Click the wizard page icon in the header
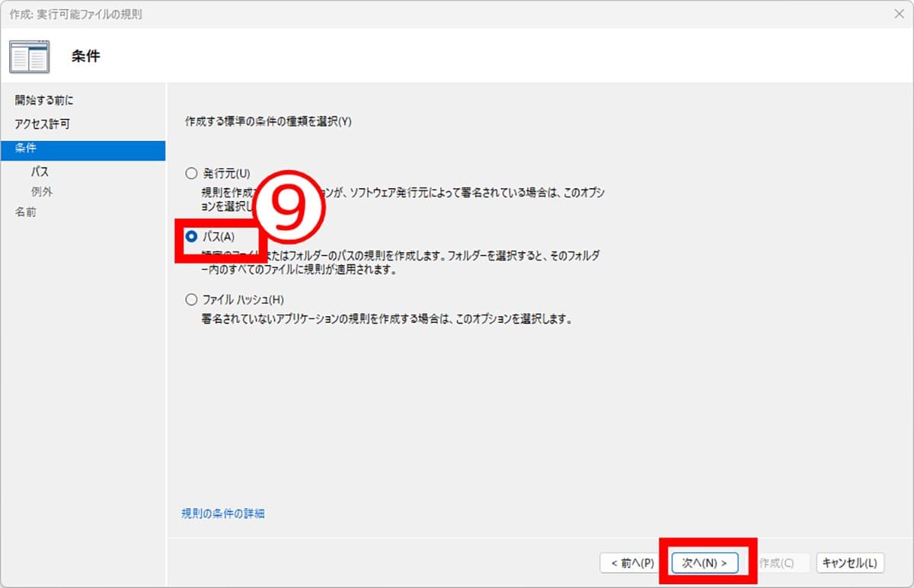The height and width of the screenshot is (588, 914). (29, 56)
